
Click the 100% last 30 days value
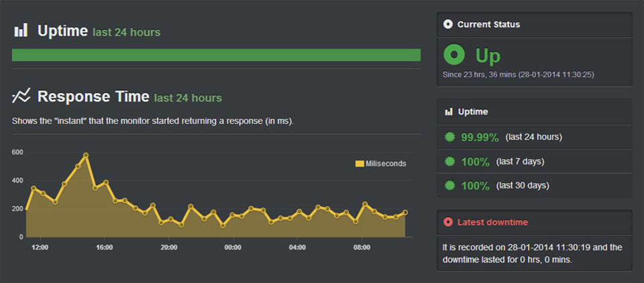tap(475, 186)
